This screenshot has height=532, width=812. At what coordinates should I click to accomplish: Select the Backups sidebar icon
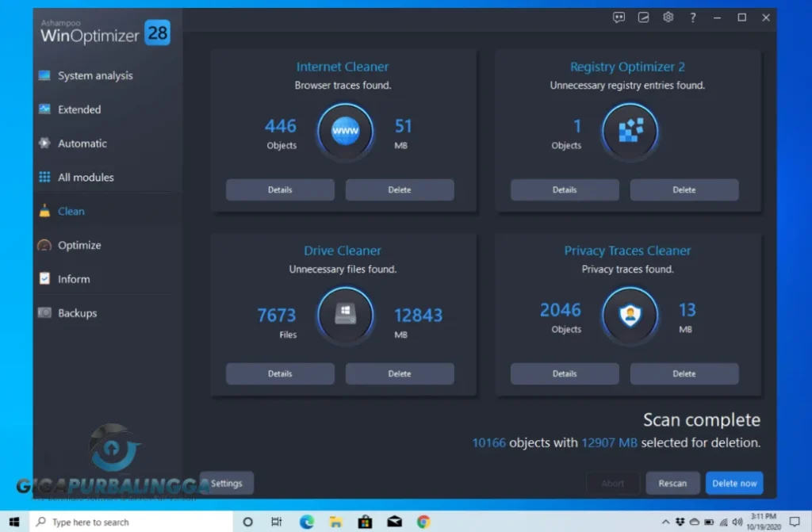[x=46, y=313]
